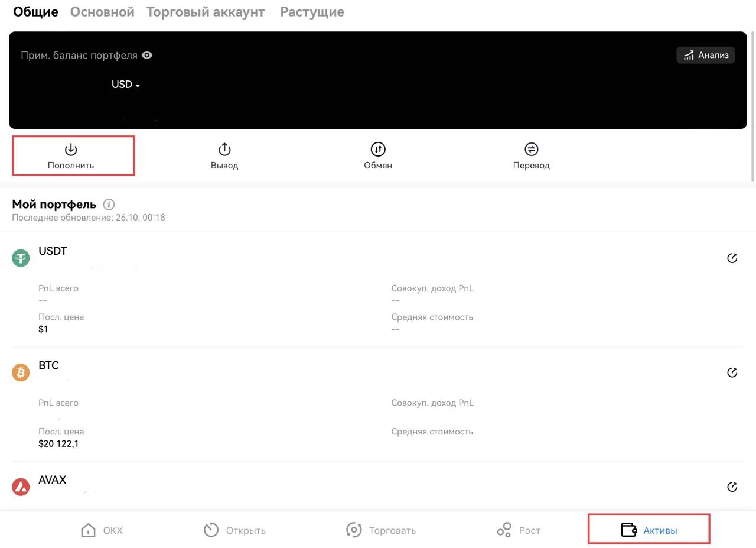Go to OKX home in bottom navigation

point(102,530)
